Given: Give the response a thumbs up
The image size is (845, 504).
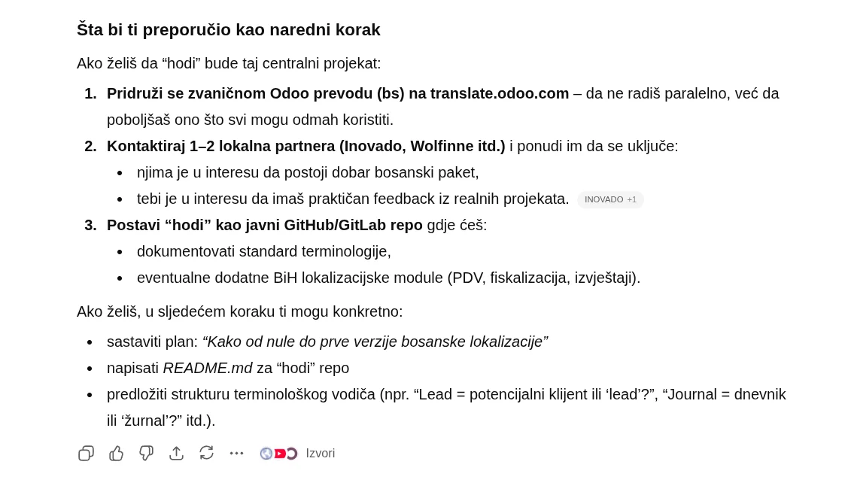Looking at the screenshot, I should [x=116, y=453].
